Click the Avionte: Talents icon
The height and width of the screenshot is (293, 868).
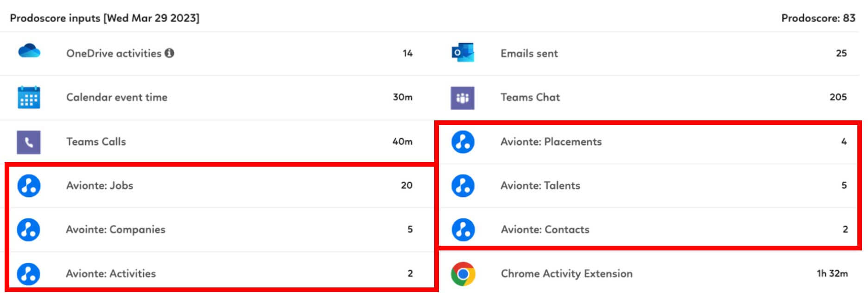click(x=463, y=186)
